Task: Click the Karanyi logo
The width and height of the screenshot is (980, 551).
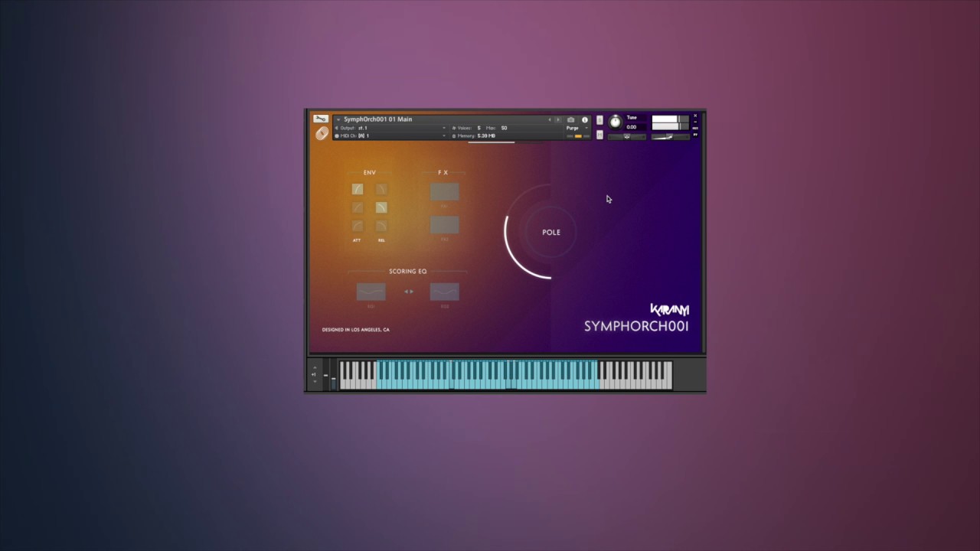Action: coord(669,309)
